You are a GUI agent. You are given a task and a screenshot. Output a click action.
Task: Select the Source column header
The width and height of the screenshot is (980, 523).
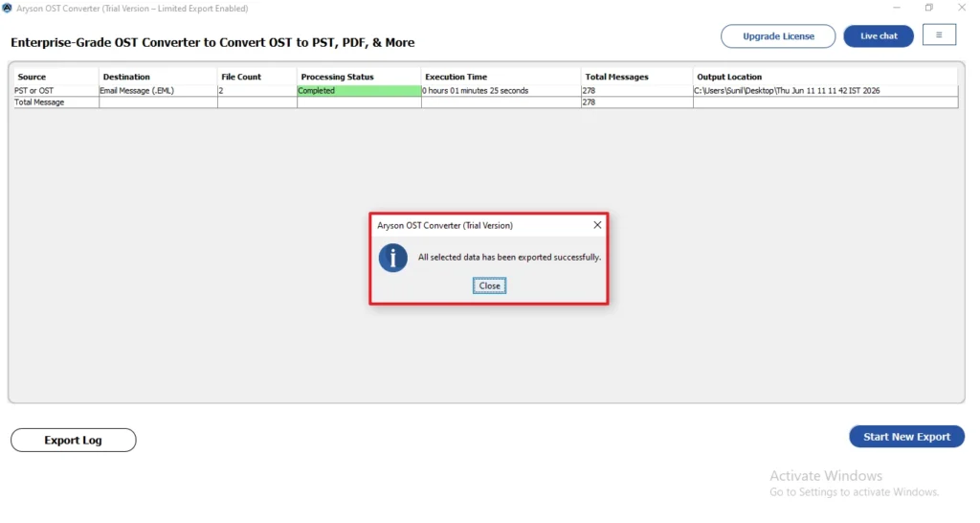click(56, 77)
